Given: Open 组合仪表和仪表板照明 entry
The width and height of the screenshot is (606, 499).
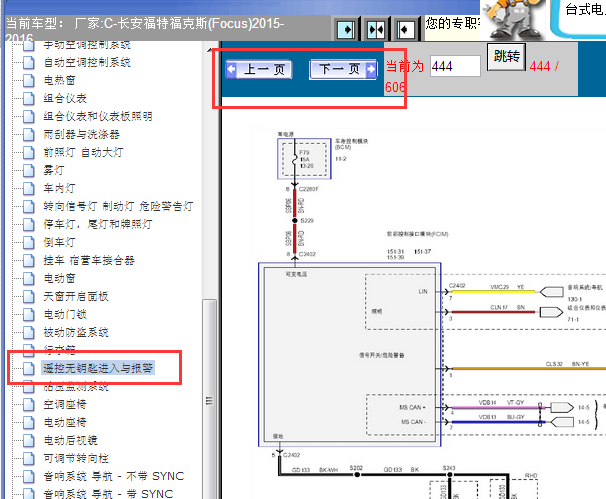Looking at the screenshot, I should pos(98,116).
